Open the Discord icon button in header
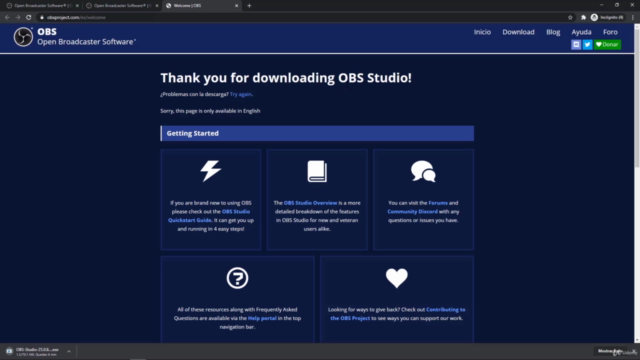640x360 pixels. pyautogui.click(x=576, y=44)
